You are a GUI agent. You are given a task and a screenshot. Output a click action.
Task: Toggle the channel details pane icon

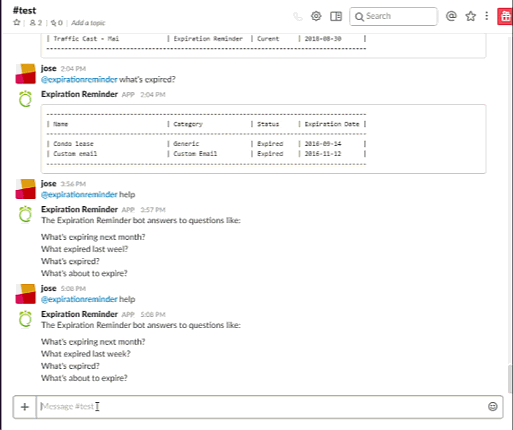pyautogui.click(x=336, y=16)
